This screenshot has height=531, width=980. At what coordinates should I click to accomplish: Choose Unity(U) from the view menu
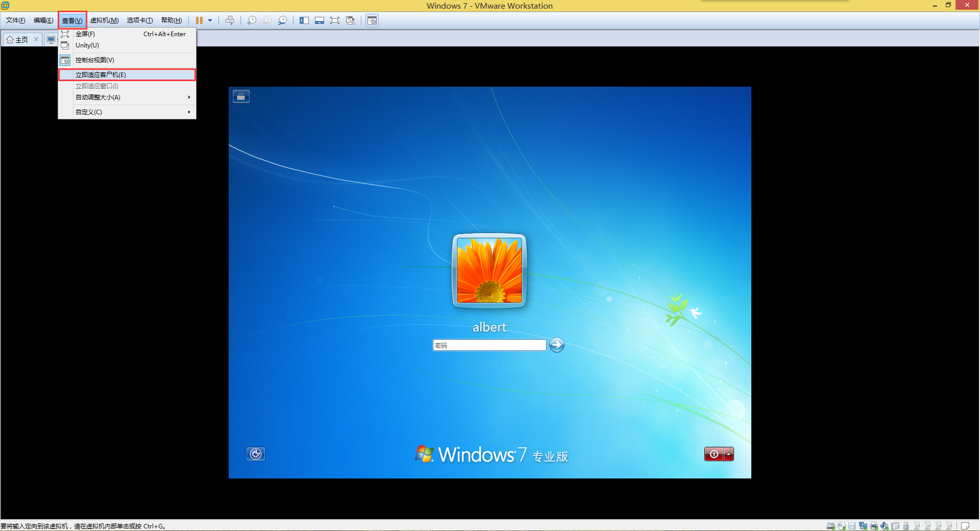point(127,45)
